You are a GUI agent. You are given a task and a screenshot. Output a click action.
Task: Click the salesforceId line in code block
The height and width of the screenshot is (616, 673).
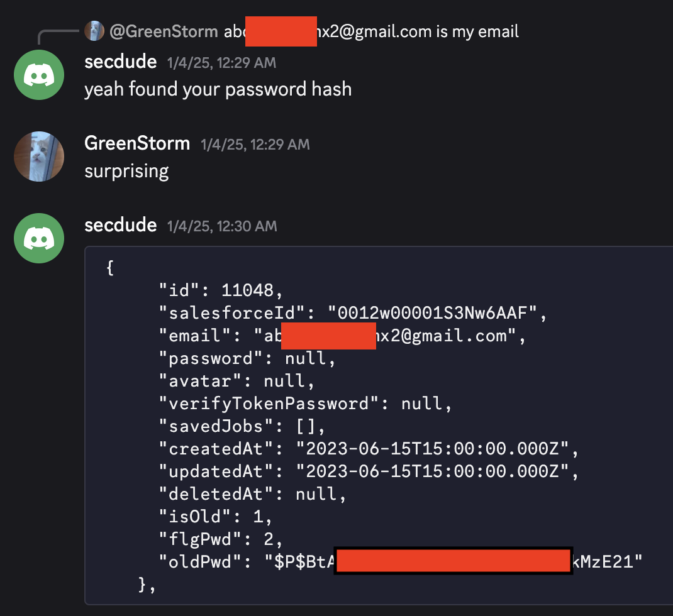coord(353,313)
